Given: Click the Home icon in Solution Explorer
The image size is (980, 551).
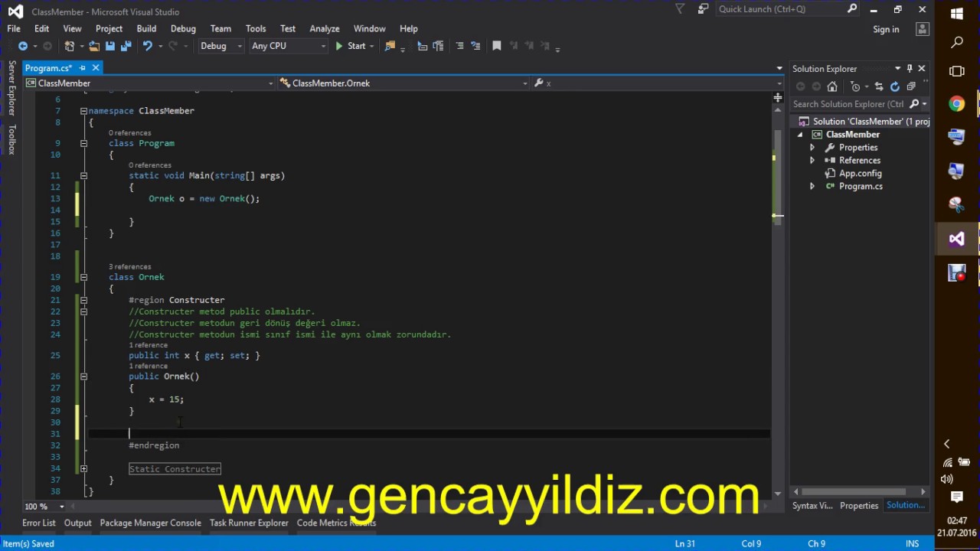Looking at the screenshot, I should (832, 86).
